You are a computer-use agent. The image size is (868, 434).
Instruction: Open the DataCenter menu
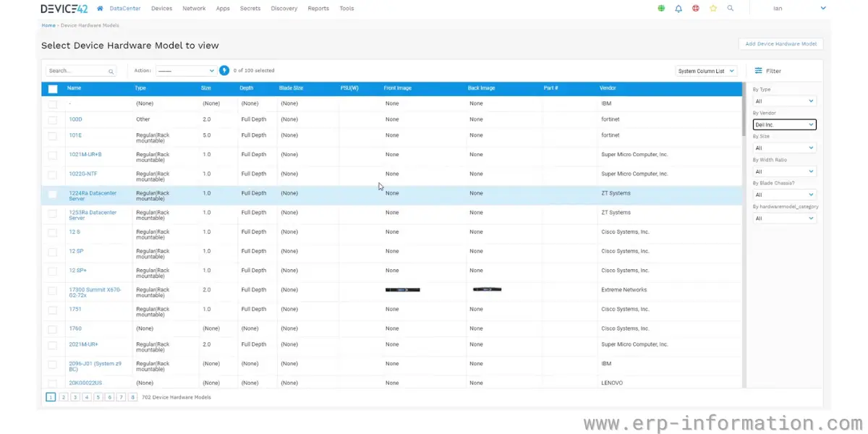point(125,9)
